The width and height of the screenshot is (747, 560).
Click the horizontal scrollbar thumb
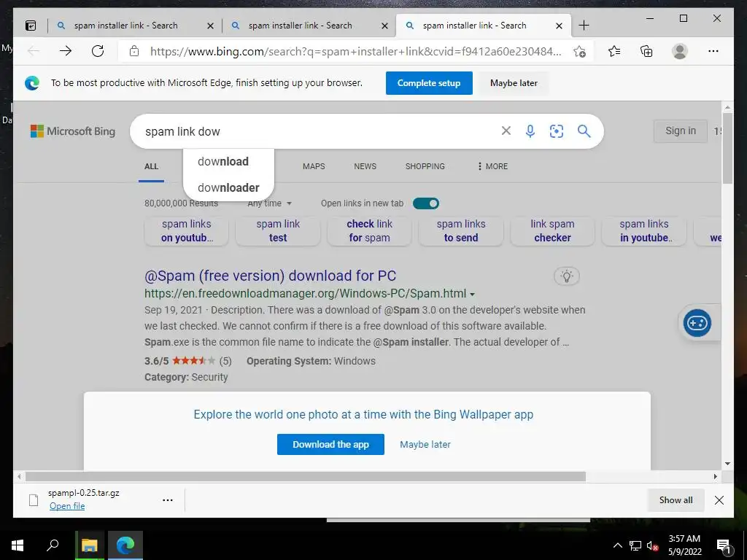coord(305,477)
